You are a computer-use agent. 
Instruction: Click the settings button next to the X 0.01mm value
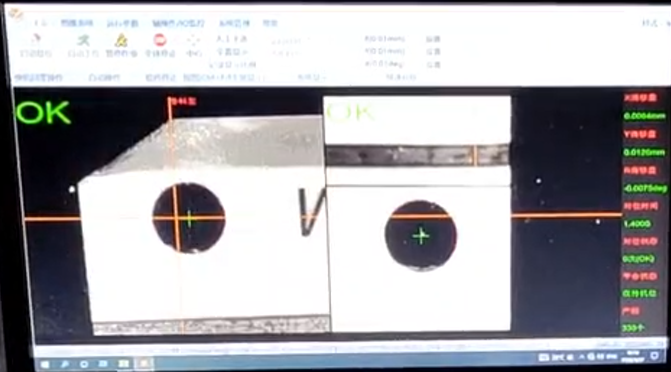433,39
